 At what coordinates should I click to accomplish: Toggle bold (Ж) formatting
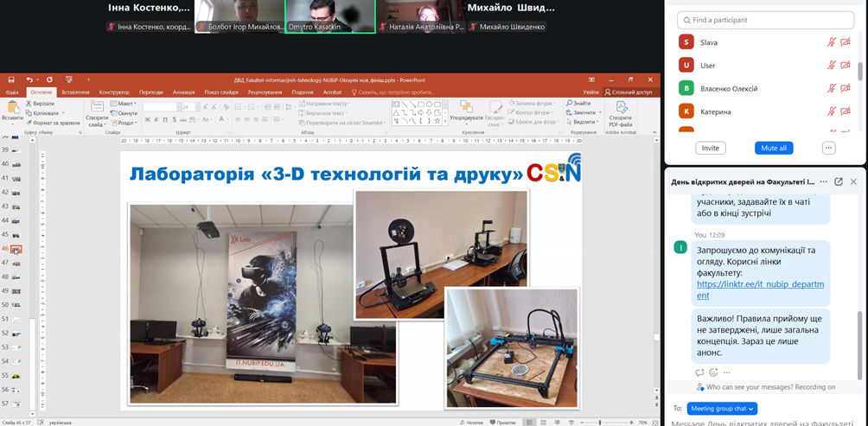148,119
